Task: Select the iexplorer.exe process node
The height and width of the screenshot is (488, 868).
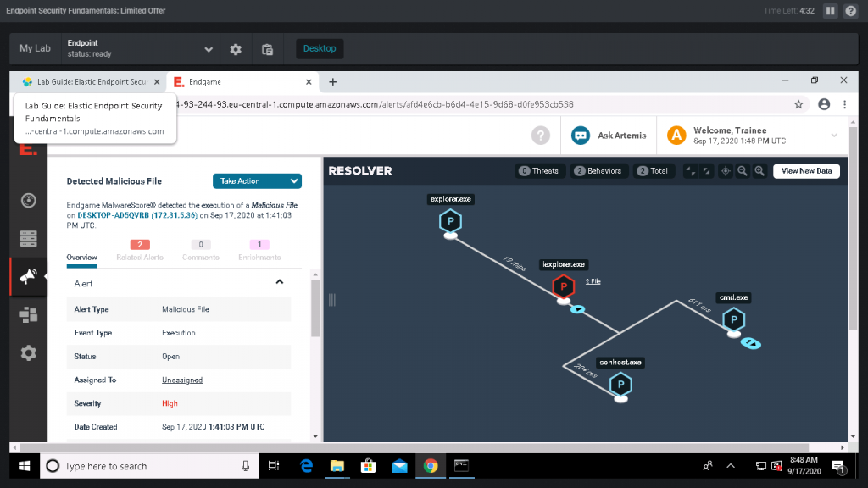Action: coord(563,286)
